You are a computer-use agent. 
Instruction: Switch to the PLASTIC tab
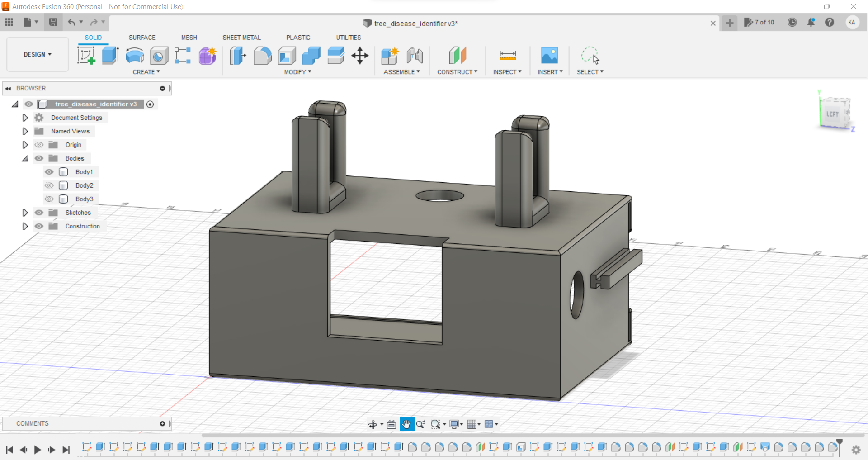coord(298,38)
